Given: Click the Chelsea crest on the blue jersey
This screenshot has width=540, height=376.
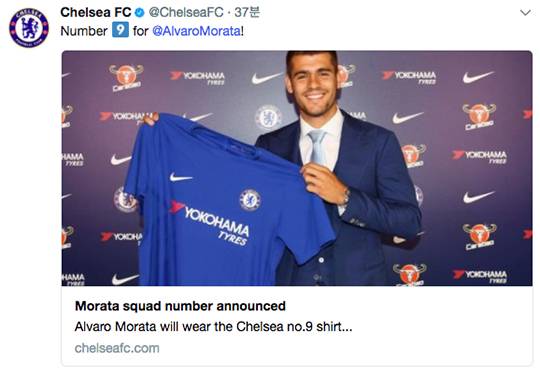Looking at the screenshot, I should click(250, 200).
